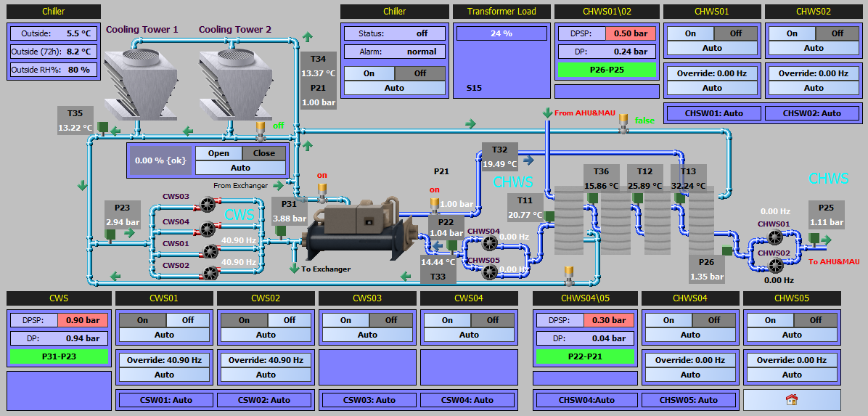This screenshot has width=868, height=416.
Task: Close the cooling tower valve
Action: click(263, 153)
